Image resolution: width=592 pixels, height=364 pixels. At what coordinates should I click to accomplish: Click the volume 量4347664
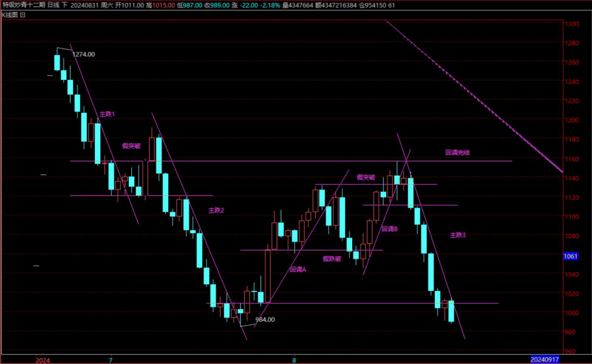tap(298, 5)
